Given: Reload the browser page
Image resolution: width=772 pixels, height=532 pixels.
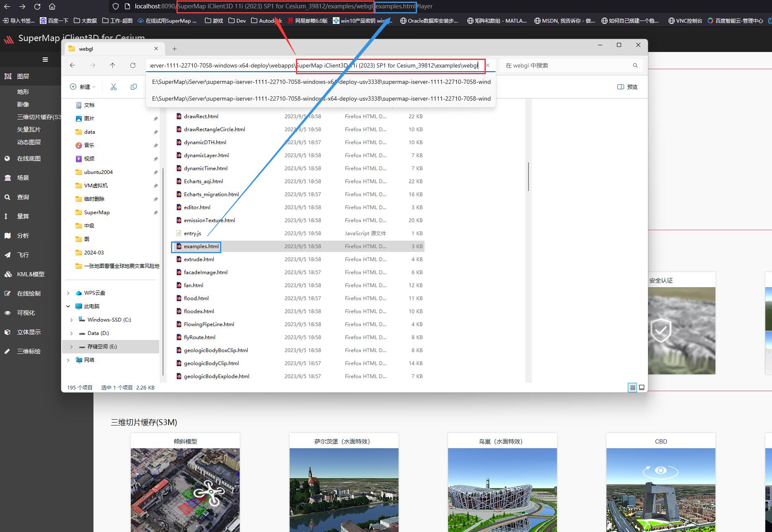Looking at the screenshot, I should (37, 6).
